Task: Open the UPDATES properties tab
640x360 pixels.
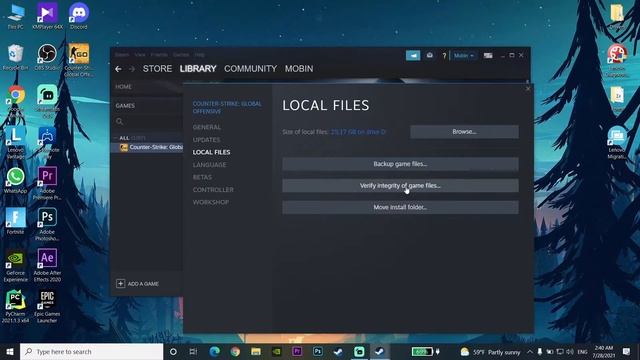Action: click(206, 140)
